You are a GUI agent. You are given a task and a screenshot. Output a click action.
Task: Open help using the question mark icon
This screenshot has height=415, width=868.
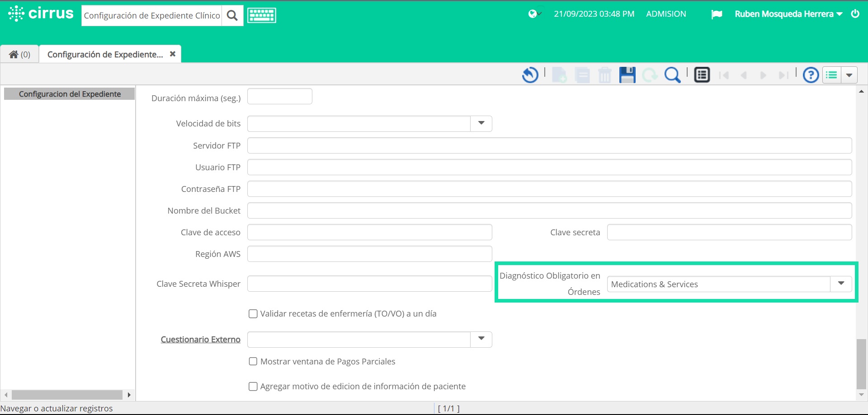[x=811, y=75]
